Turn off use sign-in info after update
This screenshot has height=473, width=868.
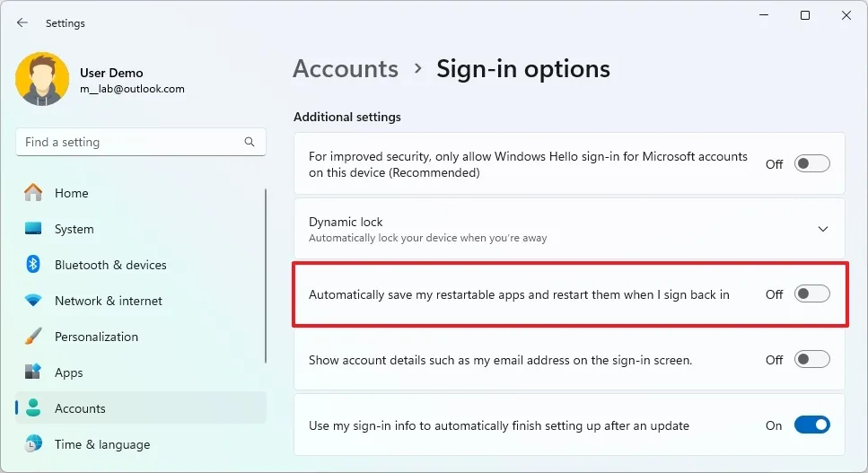pyautogui.click(x=812, y=425)
